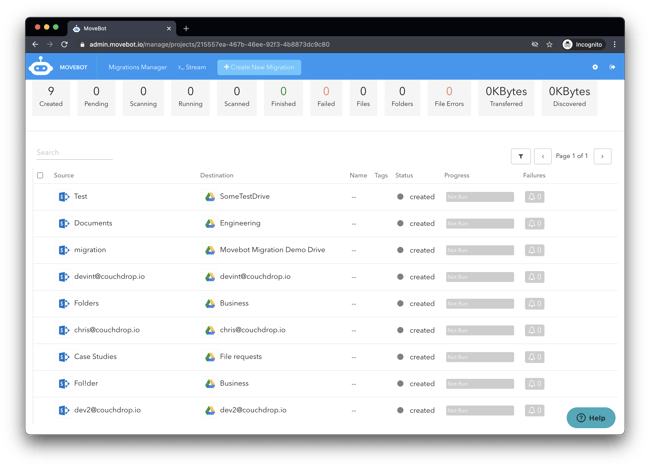Click the Failed count stat card
The width and height of the screenshot is (650, 468).
[x=326, y=98]
